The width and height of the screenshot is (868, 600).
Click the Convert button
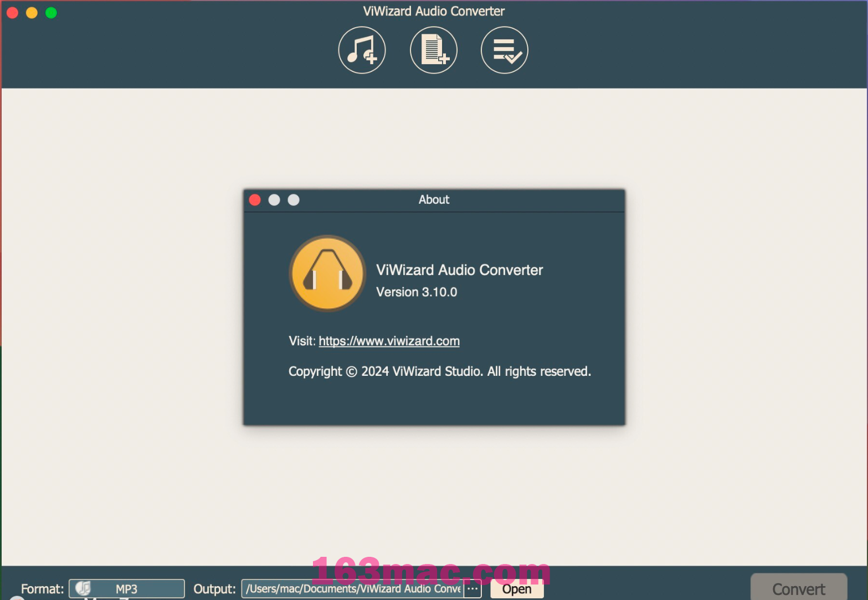click(799, 588)
